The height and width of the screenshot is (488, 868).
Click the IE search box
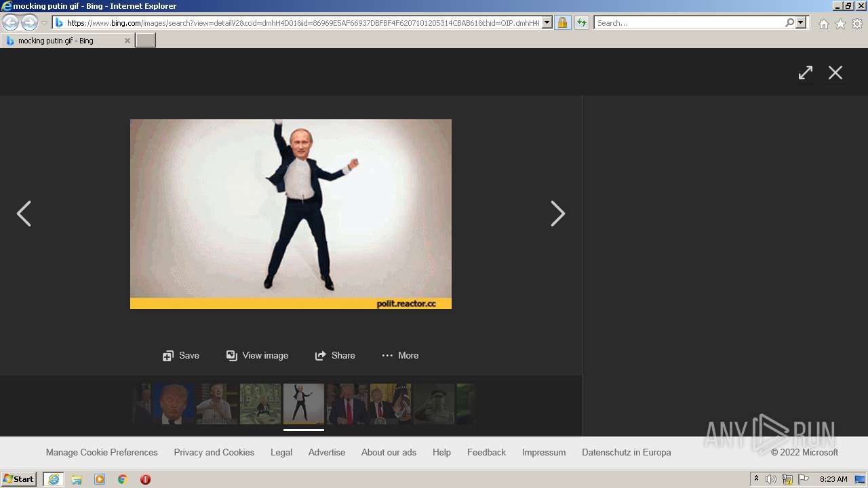[x=689, y=23]
